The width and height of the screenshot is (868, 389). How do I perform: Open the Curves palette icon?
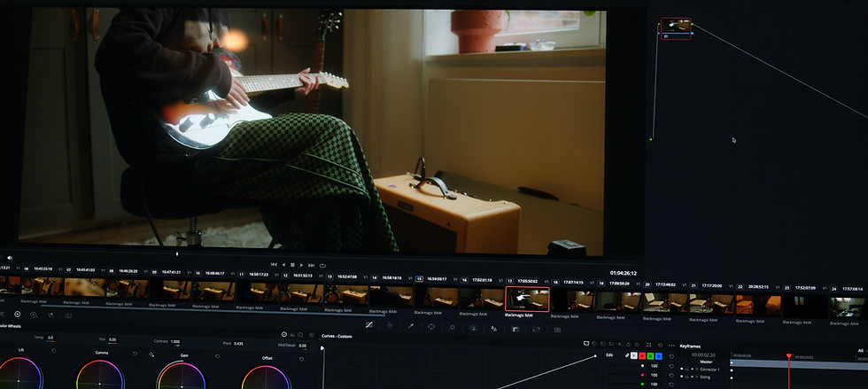click(369, 324)
